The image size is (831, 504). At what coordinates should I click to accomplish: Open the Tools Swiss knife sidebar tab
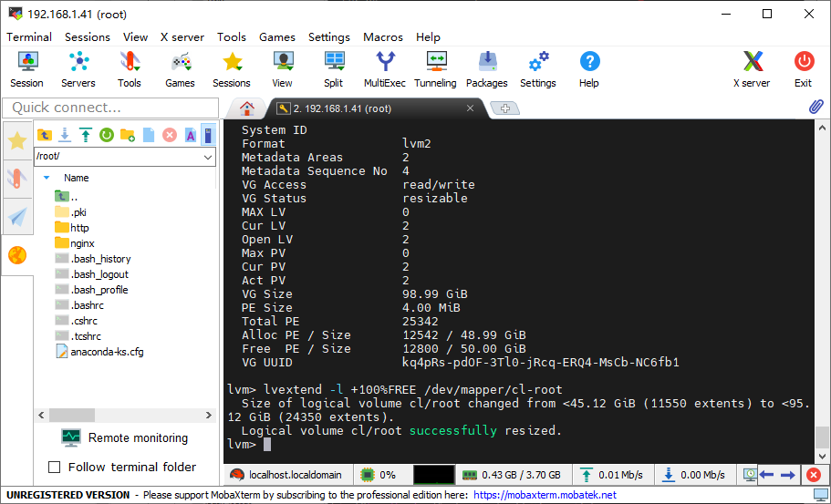17,179
